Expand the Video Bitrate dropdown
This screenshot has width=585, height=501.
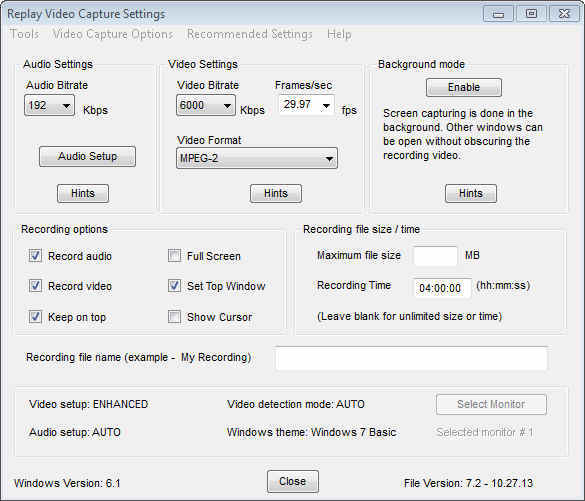click(206, 106)
